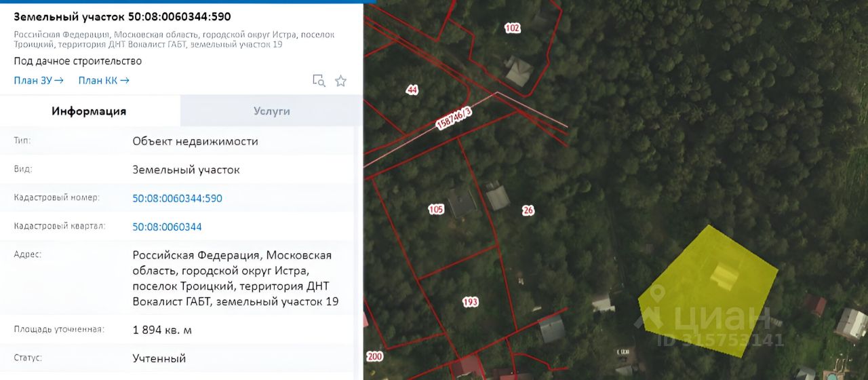Open cadastral quarter 50:08:0060344 link

[167, 227]
